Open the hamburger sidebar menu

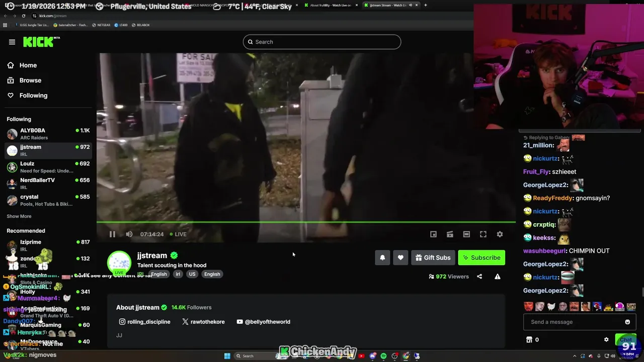pyautogui.click(x=12, y=42)
